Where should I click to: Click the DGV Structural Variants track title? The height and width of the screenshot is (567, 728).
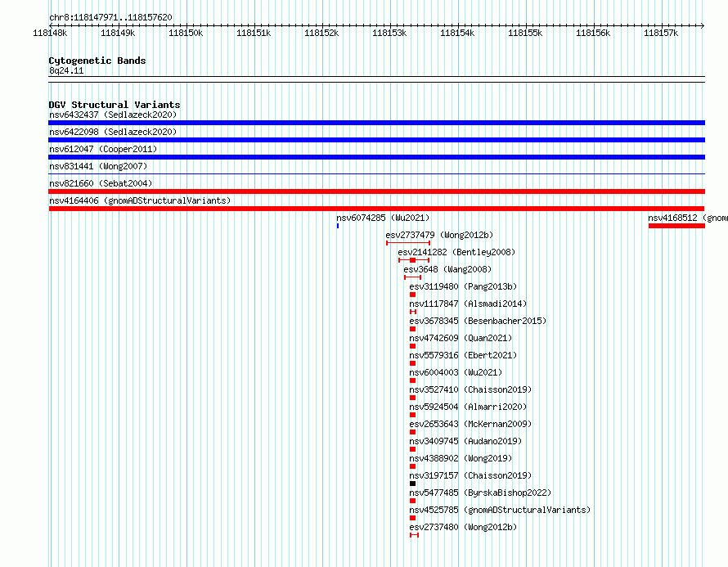pyautogui.click(x=115, y=105)
